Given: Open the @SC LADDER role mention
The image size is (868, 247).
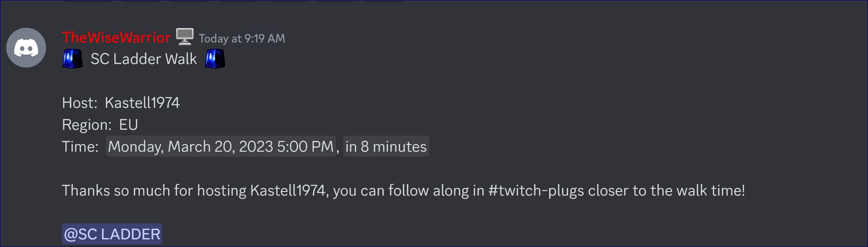Looking at the screenshot, I should 112,234.
